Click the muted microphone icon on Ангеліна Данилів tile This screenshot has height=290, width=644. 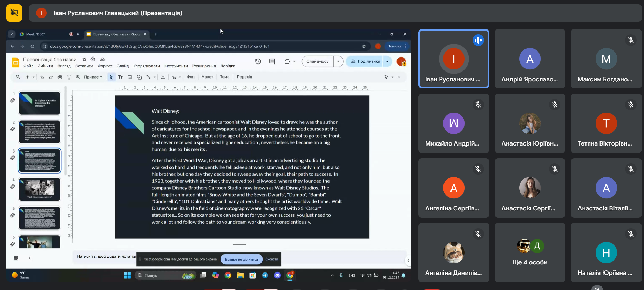(478, 234)
